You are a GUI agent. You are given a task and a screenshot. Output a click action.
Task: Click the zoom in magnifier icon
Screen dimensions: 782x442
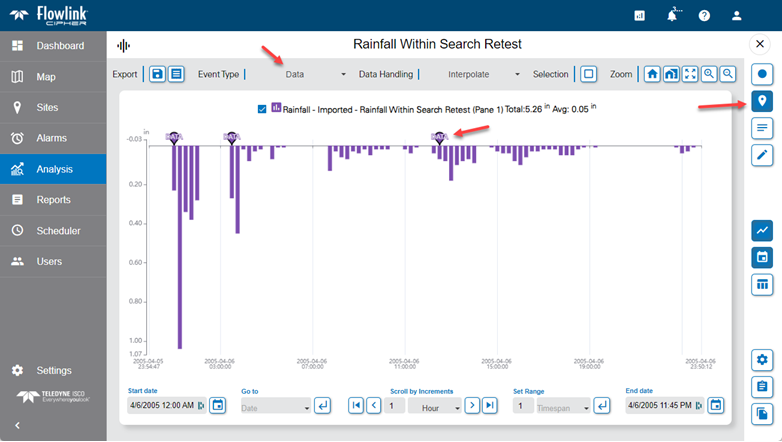click(x=709, y=74)
